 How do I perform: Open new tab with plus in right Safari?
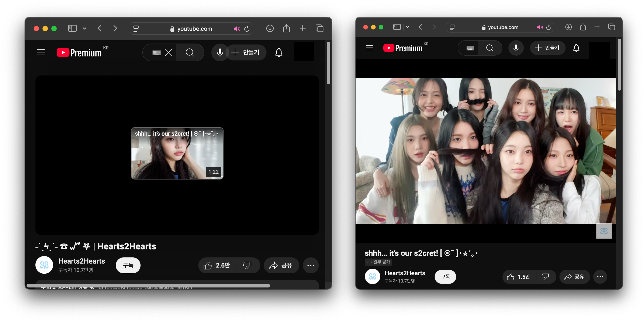pos(597,27)
